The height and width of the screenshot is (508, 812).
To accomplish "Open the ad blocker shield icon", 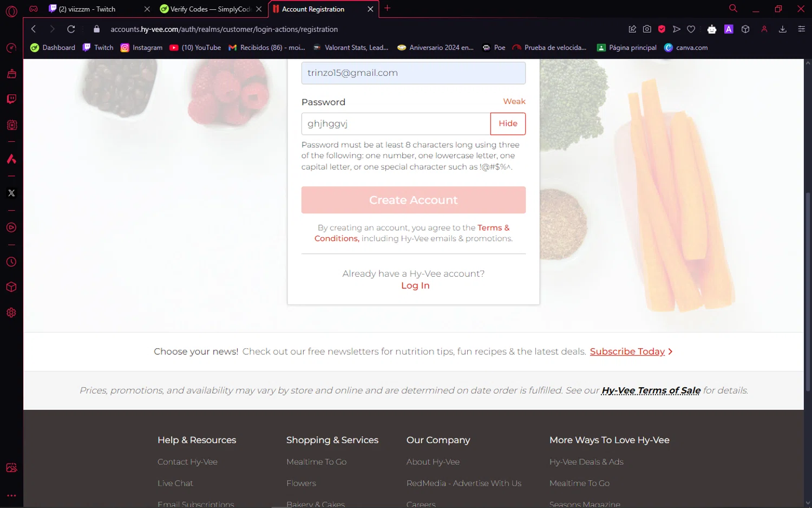I will click(x=662, y=29).
